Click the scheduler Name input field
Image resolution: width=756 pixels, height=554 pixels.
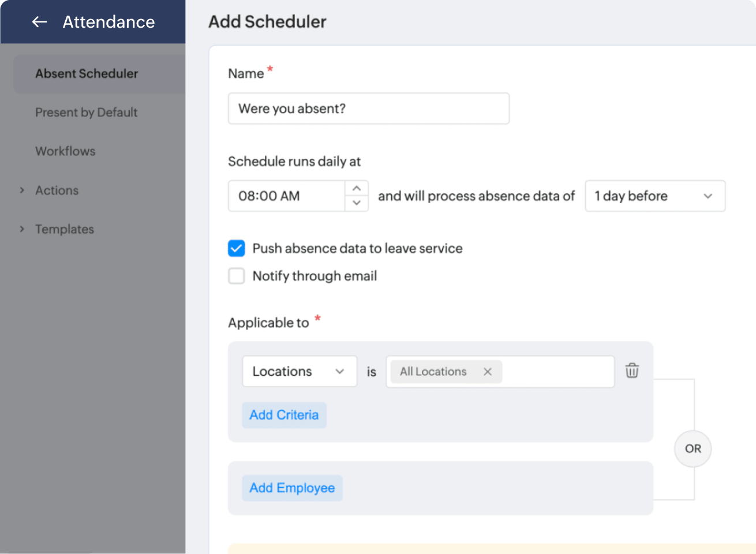coord(368,108)
